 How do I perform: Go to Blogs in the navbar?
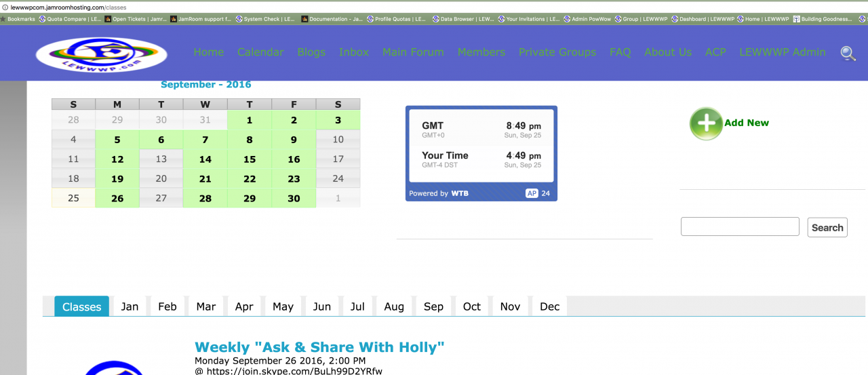[x=311, y=52]
